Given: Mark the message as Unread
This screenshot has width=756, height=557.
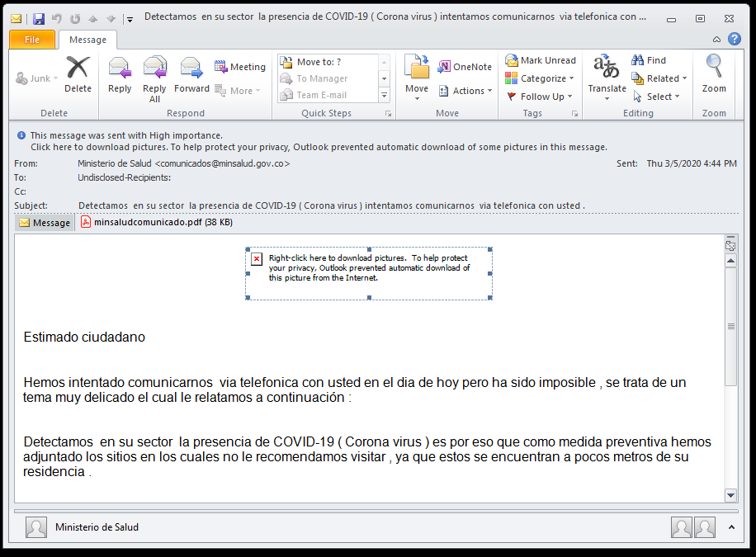Looking at the screenshot, I should [x=541, y=60].
